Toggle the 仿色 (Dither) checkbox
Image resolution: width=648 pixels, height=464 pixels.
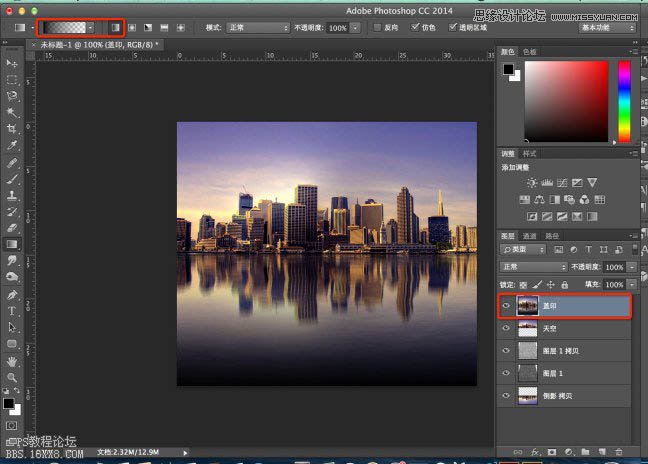pos(415,27)
